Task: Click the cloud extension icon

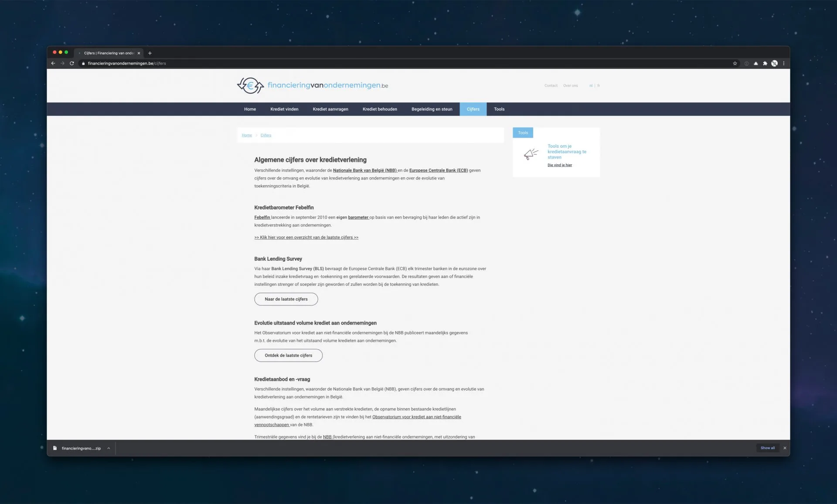Action: [755, 63]
